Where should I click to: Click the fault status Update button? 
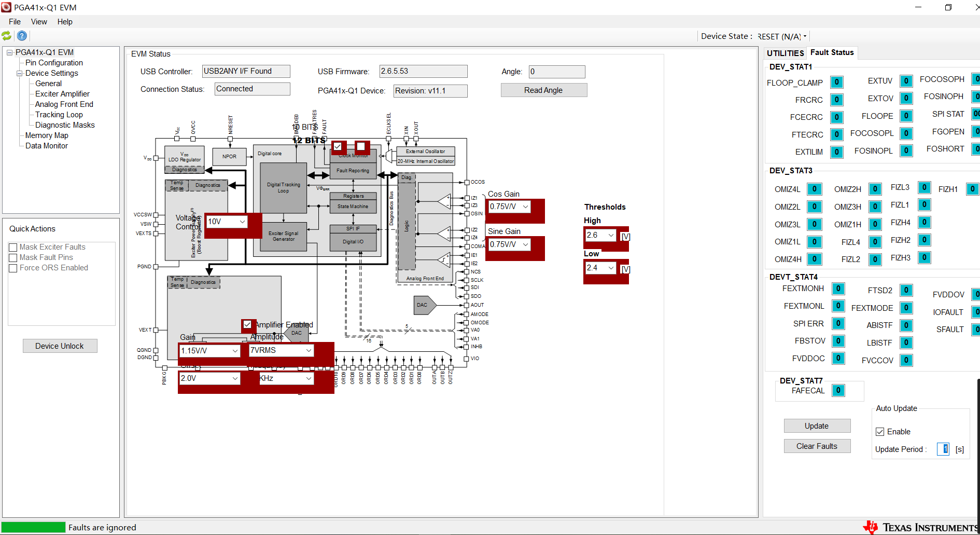817,426
